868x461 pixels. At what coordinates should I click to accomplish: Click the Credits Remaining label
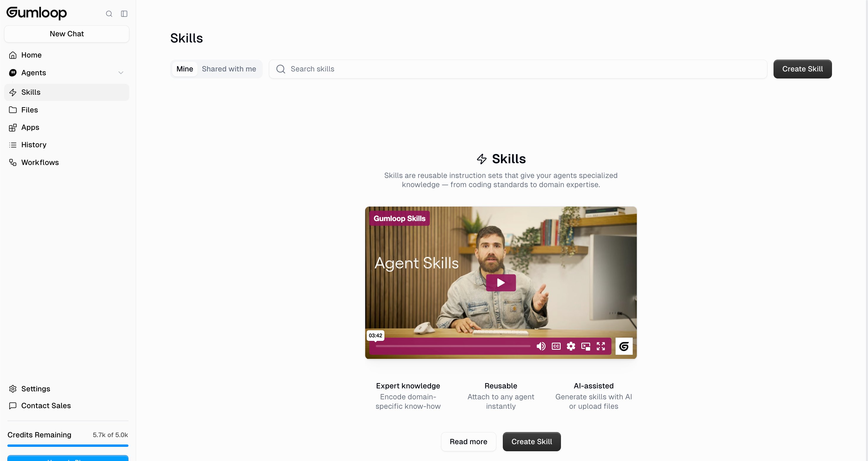40,435
